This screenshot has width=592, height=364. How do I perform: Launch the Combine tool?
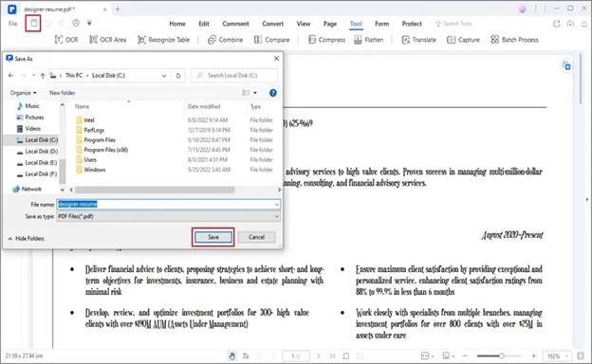coord(226,40)
